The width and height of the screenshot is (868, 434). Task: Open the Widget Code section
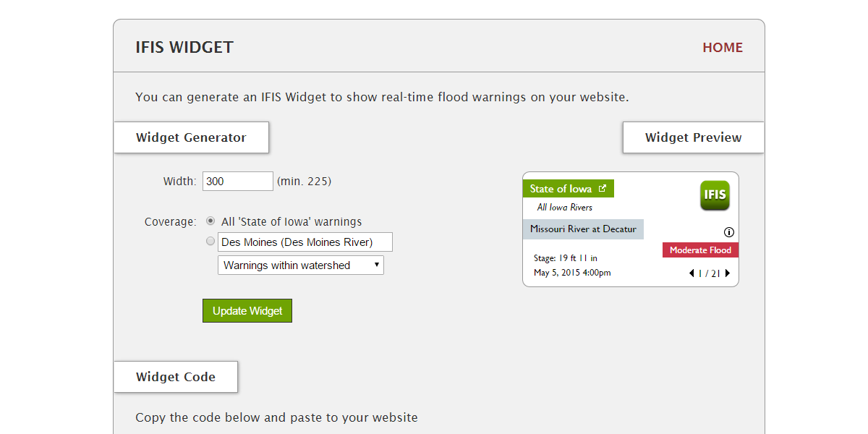click(175, 376)
